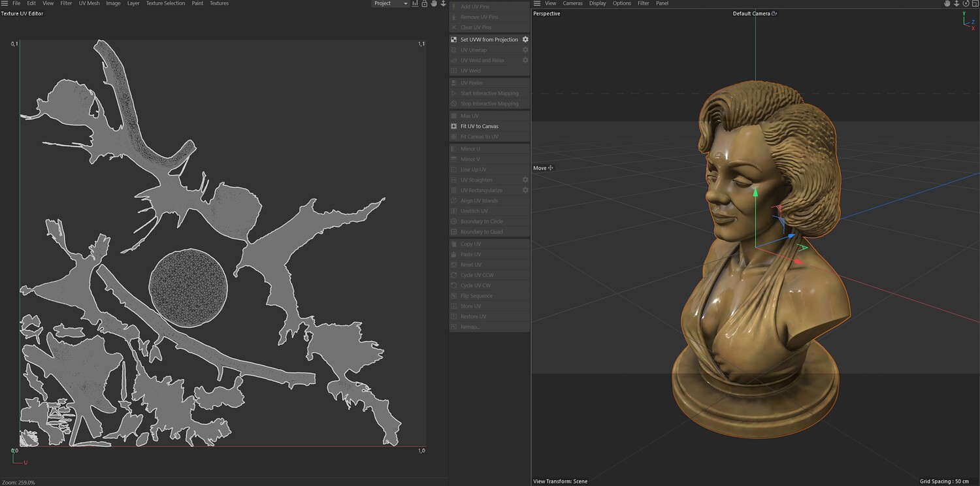Image resolution: width=980 pixels, height=486 pixels.
Task: Click the Unstitch UV command
Action: click(x=489, y=211)
